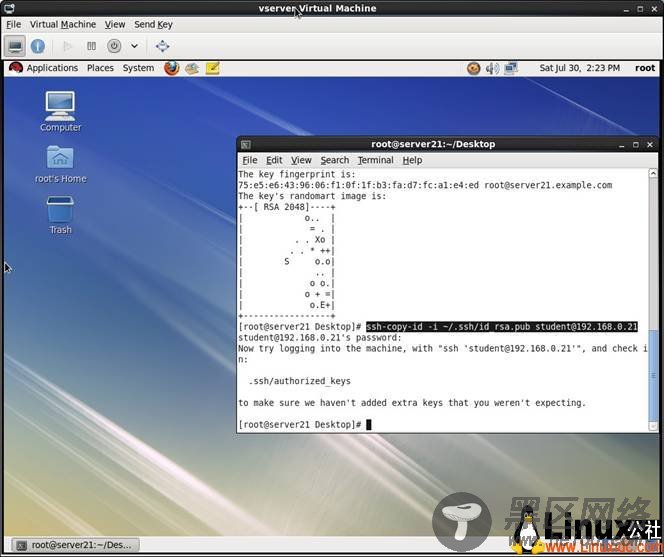Open the Applications menu
Image resolution: width=664 pixels, height=557 pixels.
[52, 68]
